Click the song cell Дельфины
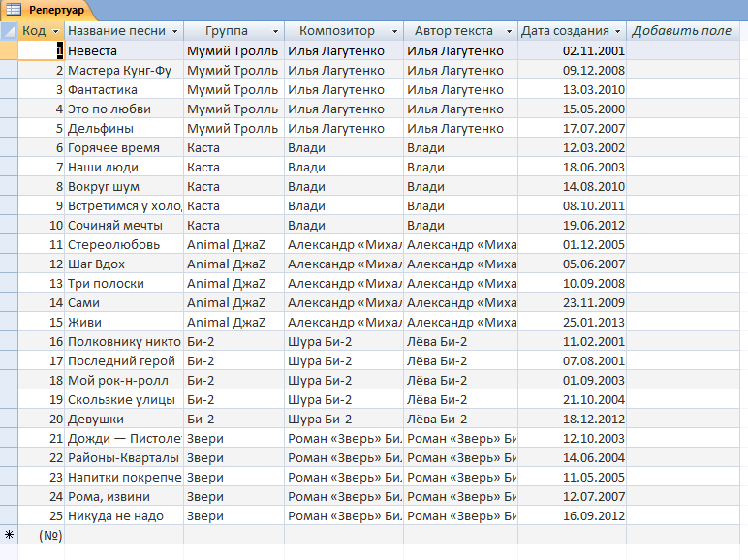748x560 pixels. (x=124, y=128)
